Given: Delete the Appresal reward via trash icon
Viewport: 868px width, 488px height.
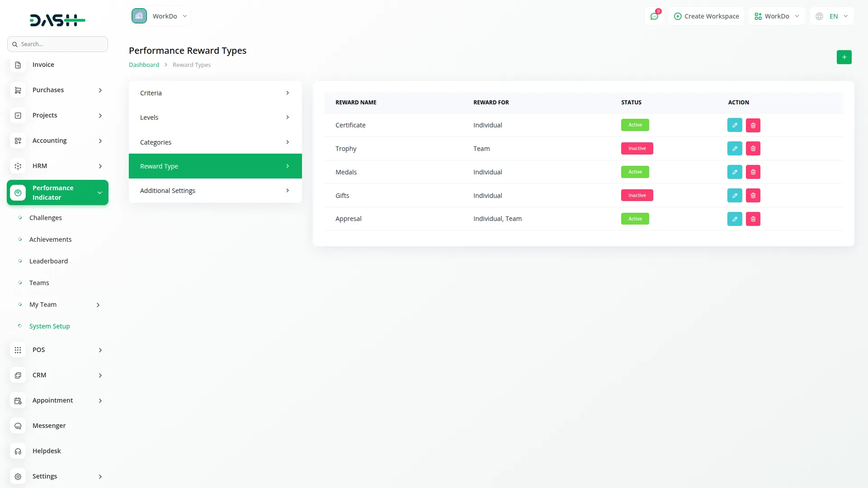Looking at the screenshot, I should 753,219.
